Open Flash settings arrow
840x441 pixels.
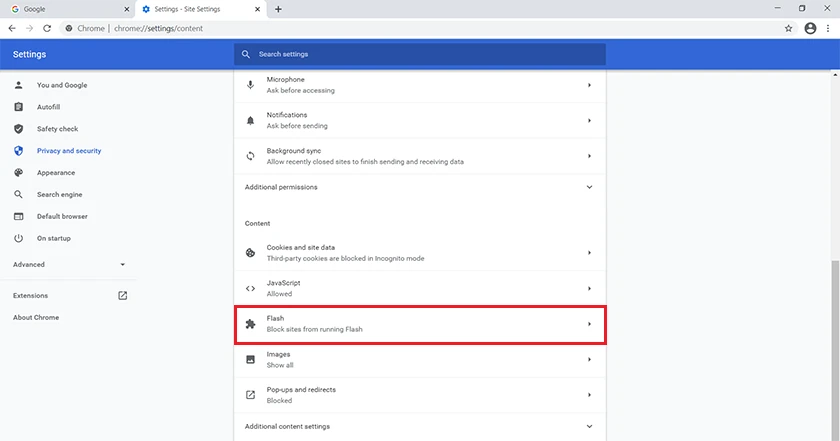coord(589,324)
